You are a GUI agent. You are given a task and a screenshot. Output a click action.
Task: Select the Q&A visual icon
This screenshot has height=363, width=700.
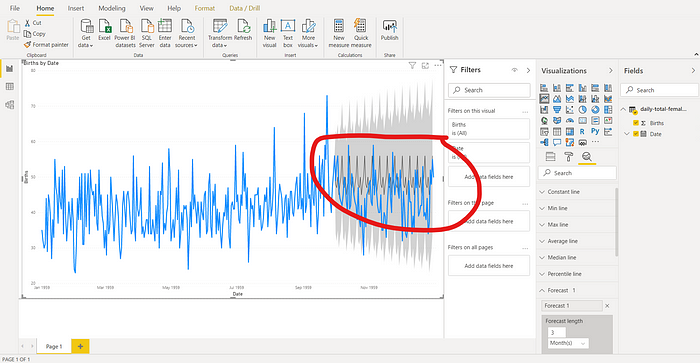(x=557, y=142)
